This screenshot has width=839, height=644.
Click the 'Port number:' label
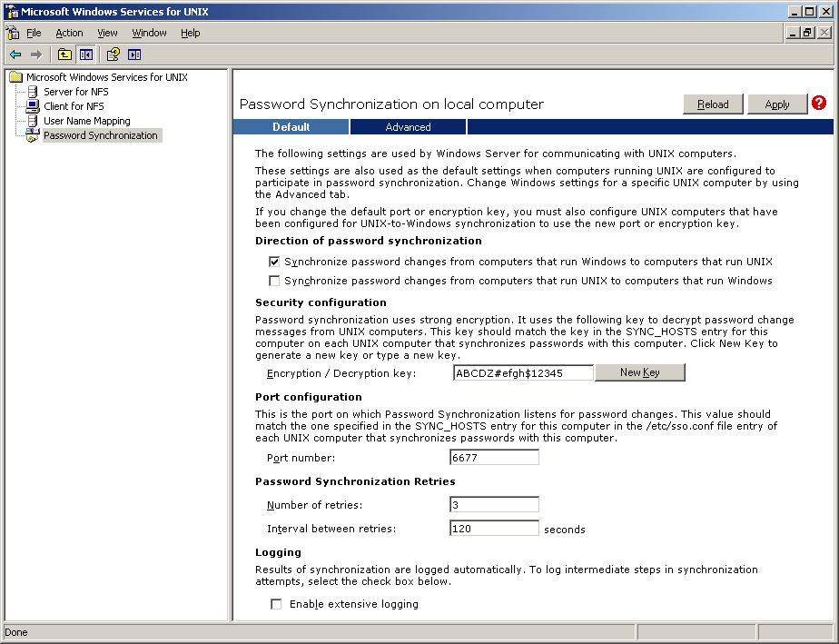[301, 458]
